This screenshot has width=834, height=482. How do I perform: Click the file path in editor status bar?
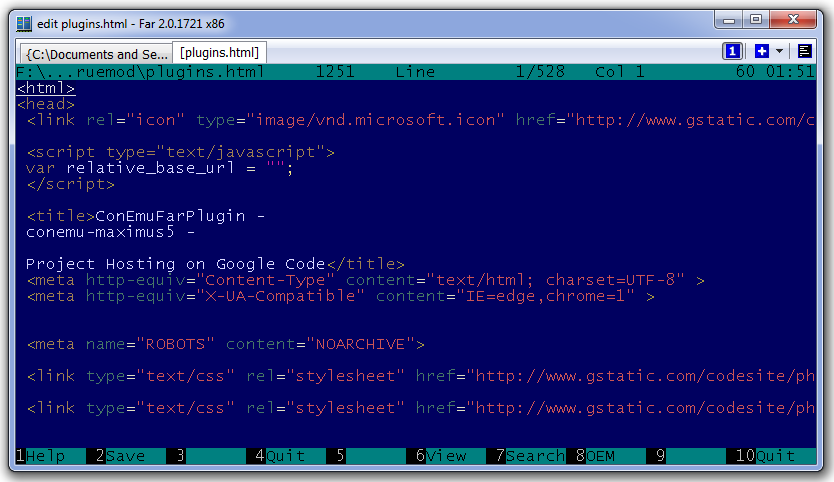140,72
